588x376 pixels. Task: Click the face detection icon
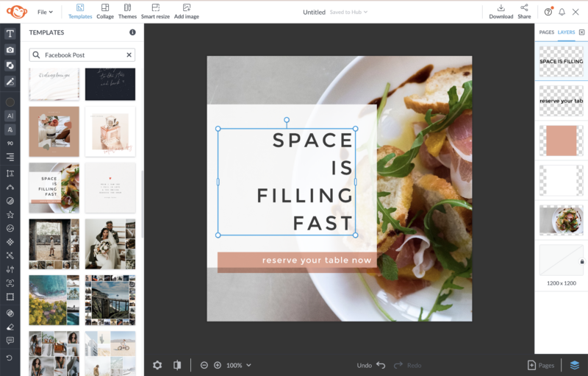tap(10, 283)
